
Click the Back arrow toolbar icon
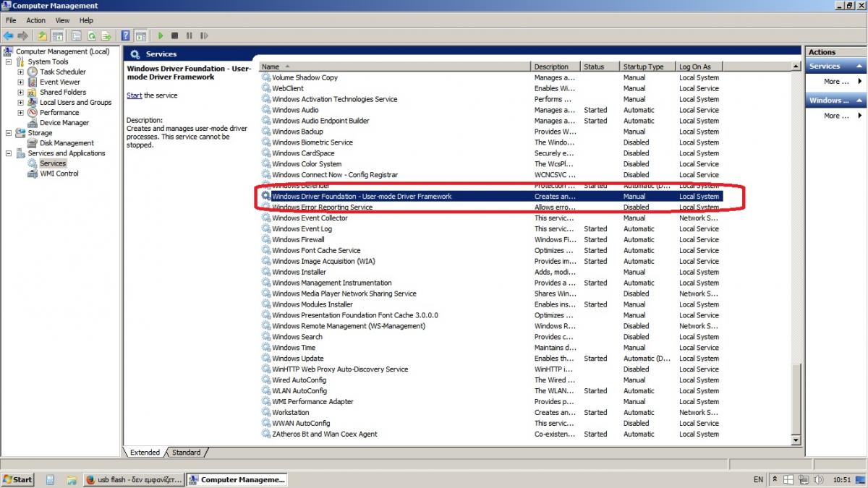coord(9,35)
